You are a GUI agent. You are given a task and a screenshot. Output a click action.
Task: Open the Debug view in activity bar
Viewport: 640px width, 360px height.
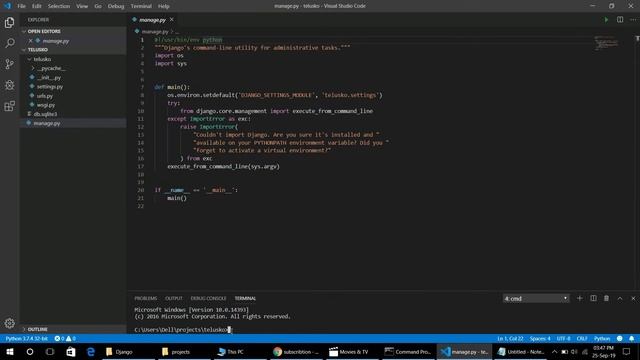click(9, 85)
